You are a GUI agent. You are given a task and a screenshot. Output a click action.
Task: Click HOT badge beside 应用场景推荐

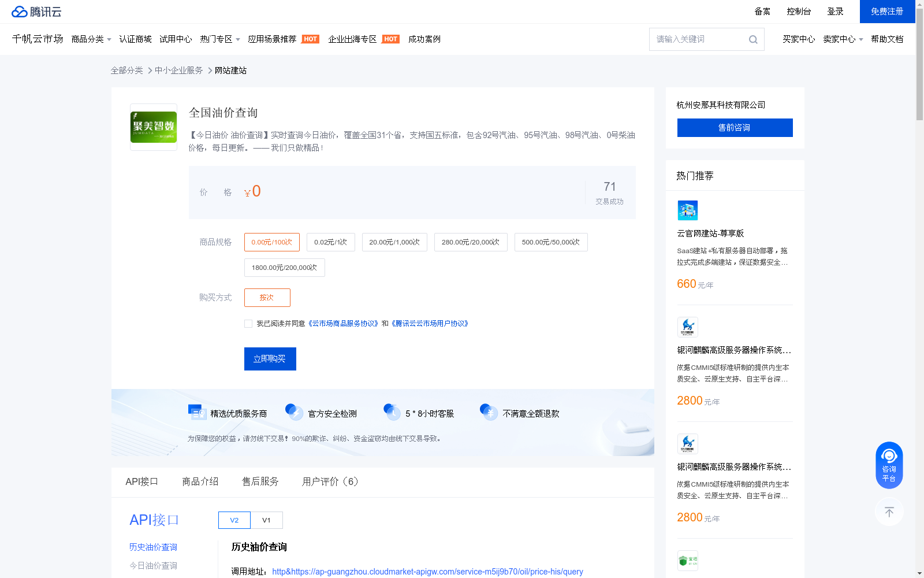(x=311, y=39)
